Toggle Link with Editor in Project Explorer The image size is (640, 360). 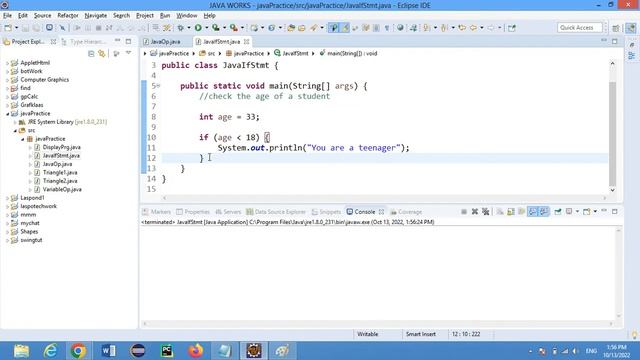point(102,53)
